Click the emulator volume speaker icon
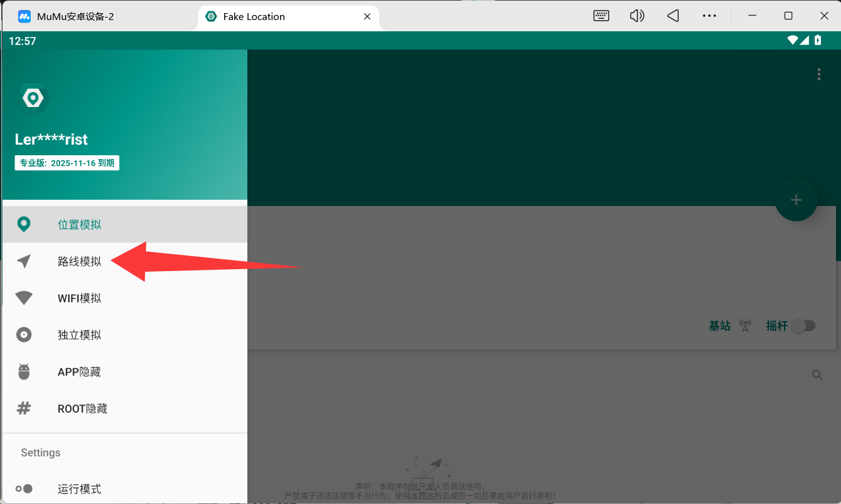 pos(637,16)
